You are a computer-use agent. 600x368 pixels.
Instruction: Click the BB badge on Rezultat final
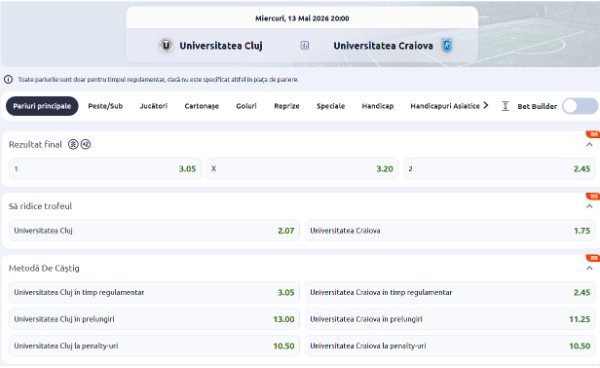tap(593, 134)
